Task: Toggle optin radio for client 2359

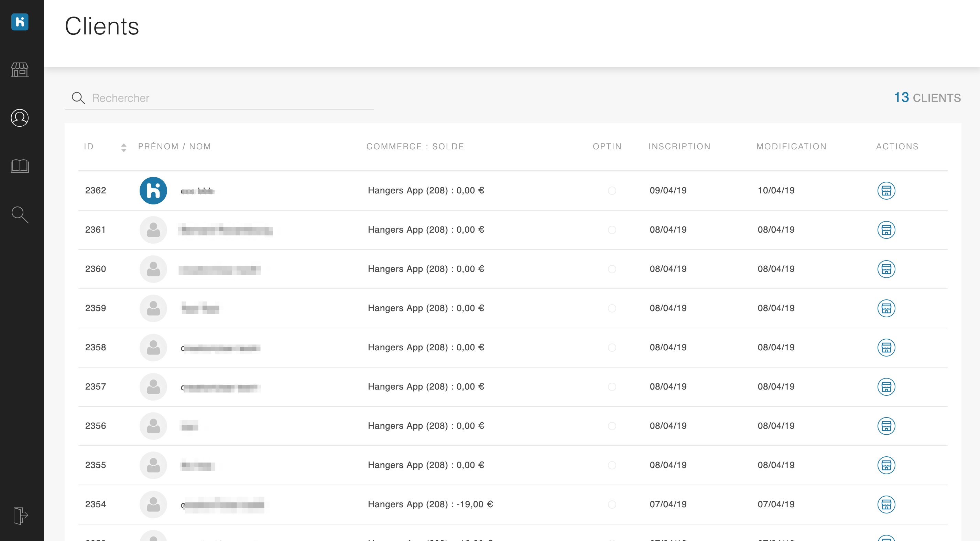Action: (612, 308)
